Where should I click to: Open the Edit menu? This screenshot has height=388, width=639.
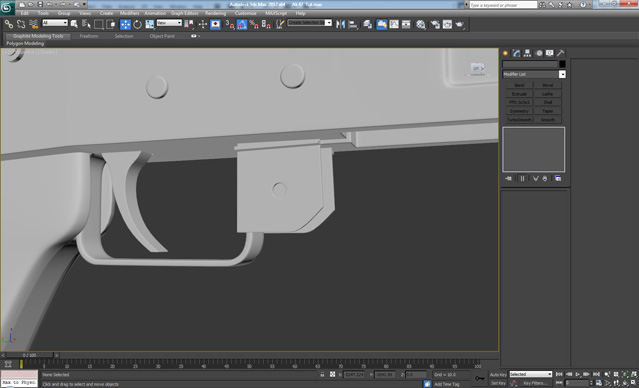coord(25,13)
